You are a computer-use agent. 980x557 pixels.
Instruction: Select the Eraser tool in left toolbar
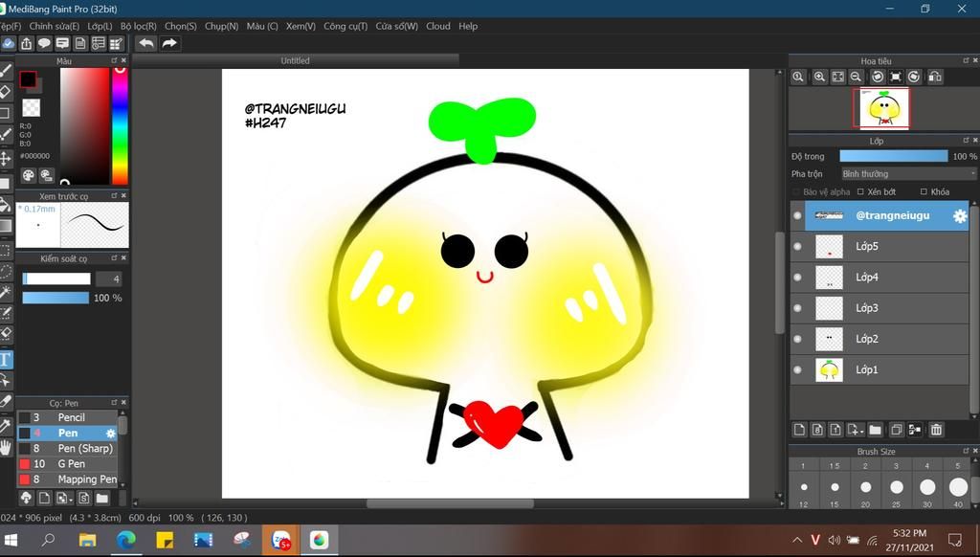(6, 92)
